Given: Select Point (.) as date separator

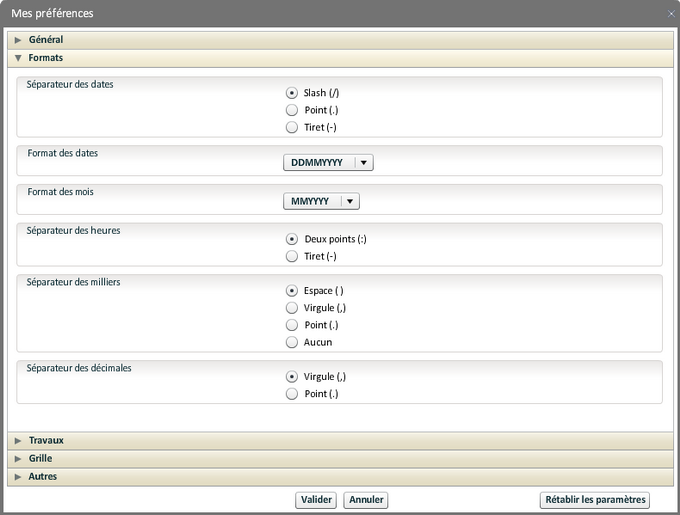Looking at the screenshot, I should pyautogui.click(x=292, y=110).
